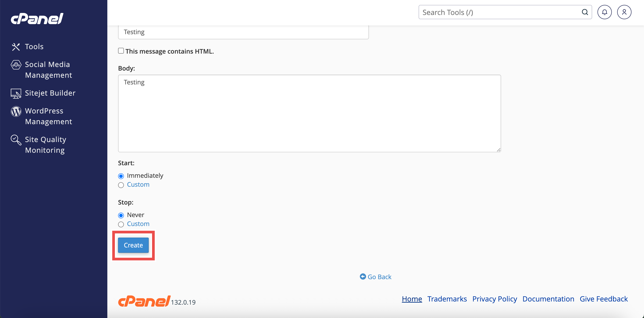Open the Site Quality Monitoring magnifier icon

(x=16, y=140)
